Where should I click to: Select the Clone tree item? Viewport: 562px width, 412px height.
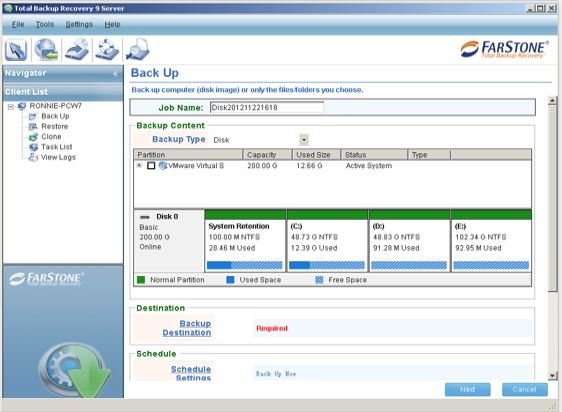click(51, 137)
